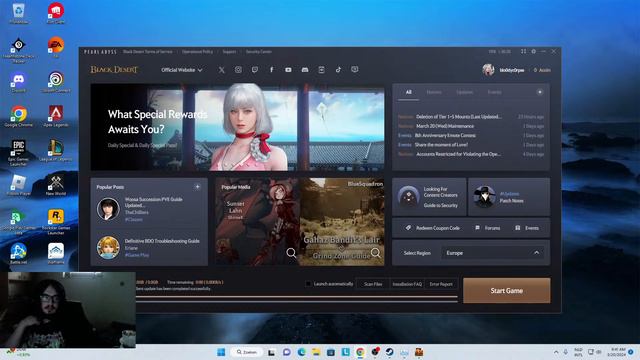
Task: Switch to the Updates news tab
Action: coord(464,92)
